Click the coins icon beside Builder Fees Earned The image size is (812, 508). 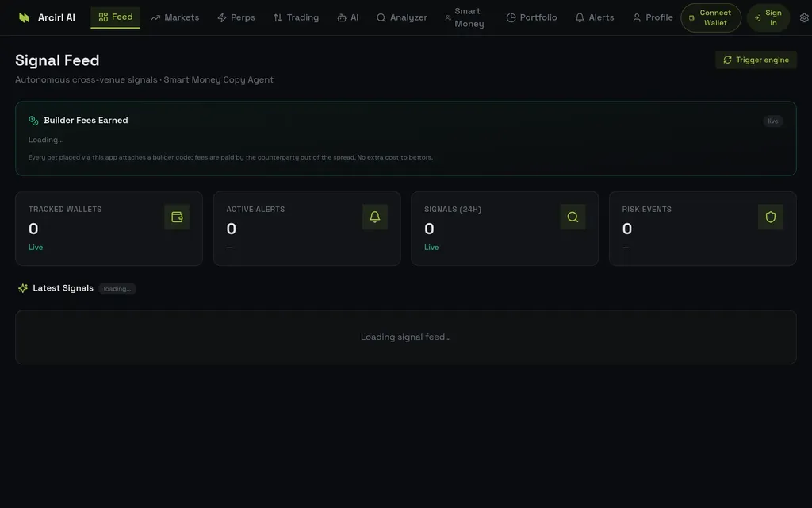[33, 121]
